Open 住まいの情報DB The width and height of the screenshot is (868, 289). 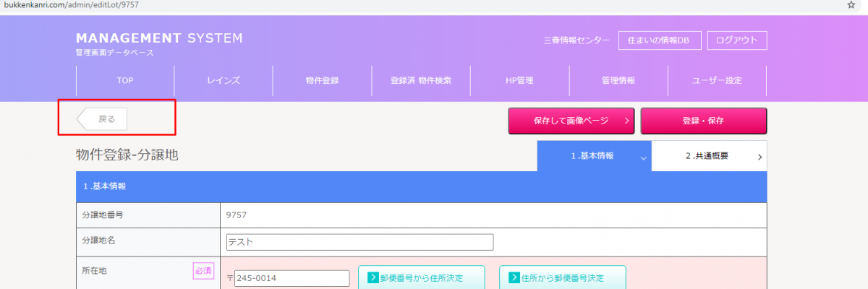659,40
